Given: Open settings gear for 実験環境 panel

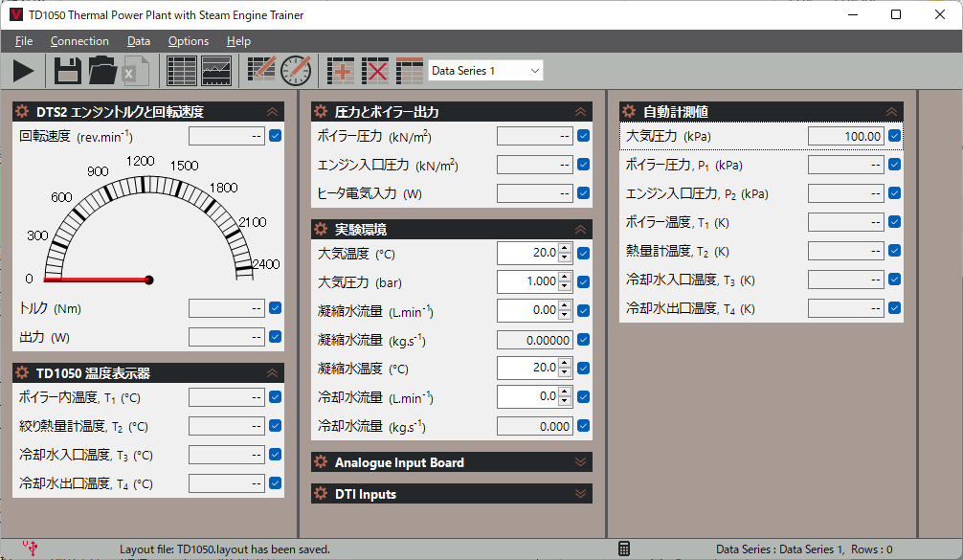Looking at the screenshot, I should click(321, 229).
